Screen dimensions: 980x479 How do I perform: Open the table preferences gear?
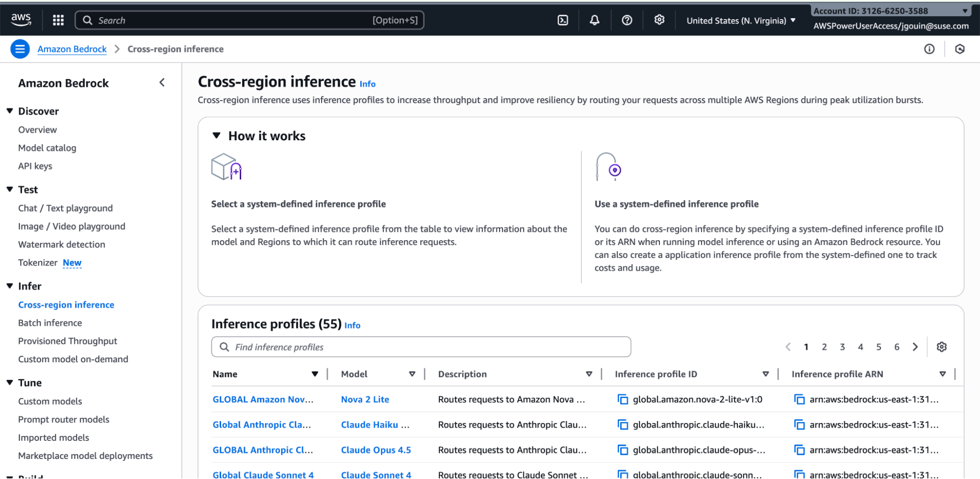point(941,347)
